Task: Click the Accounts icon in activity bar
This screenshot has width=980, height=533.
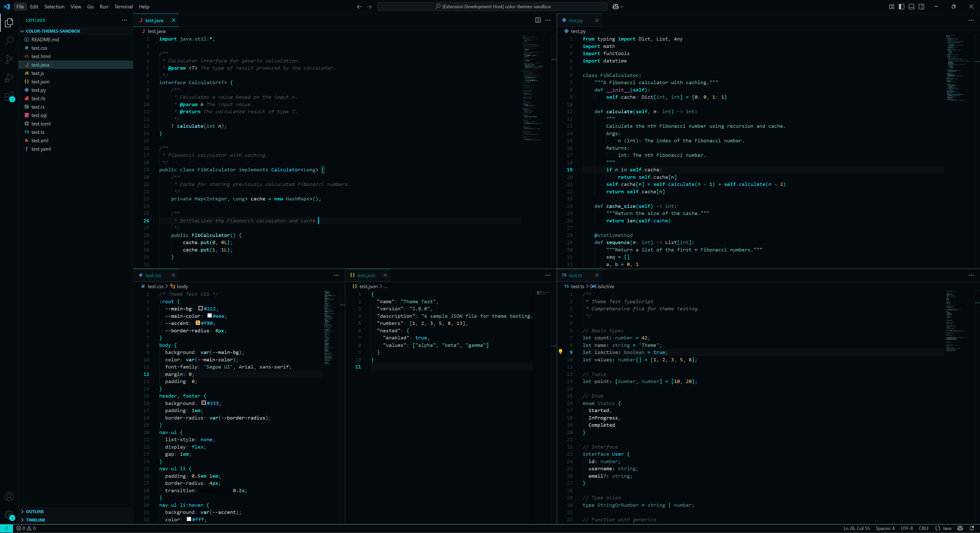Action: pos(9,497)
